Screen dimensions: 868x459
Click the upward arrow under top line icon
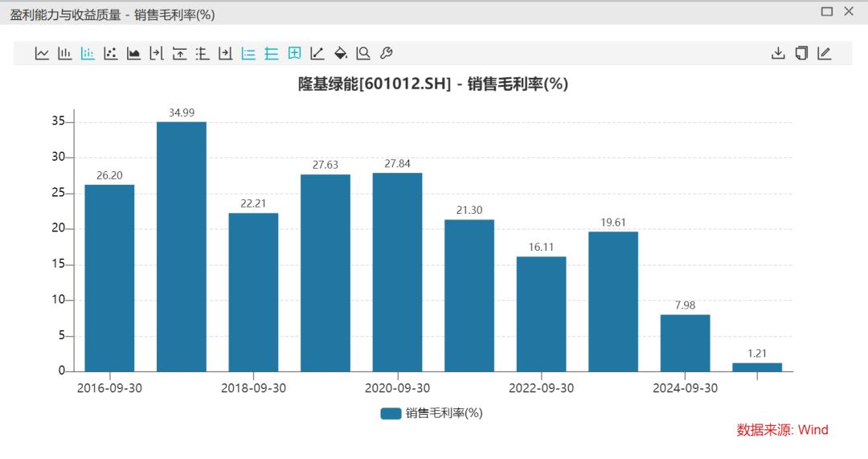[x=179, y=53]
